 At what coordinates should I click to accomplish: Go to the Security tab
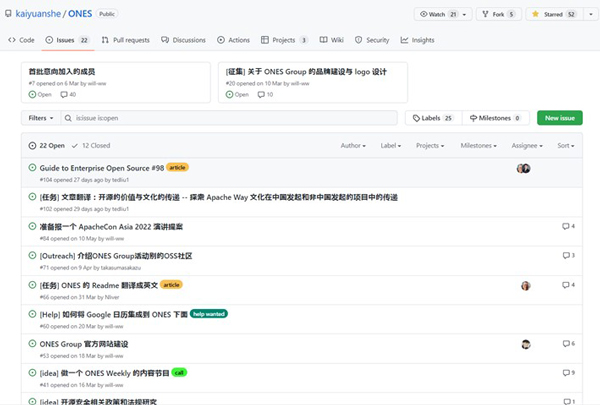click(372, 40)
